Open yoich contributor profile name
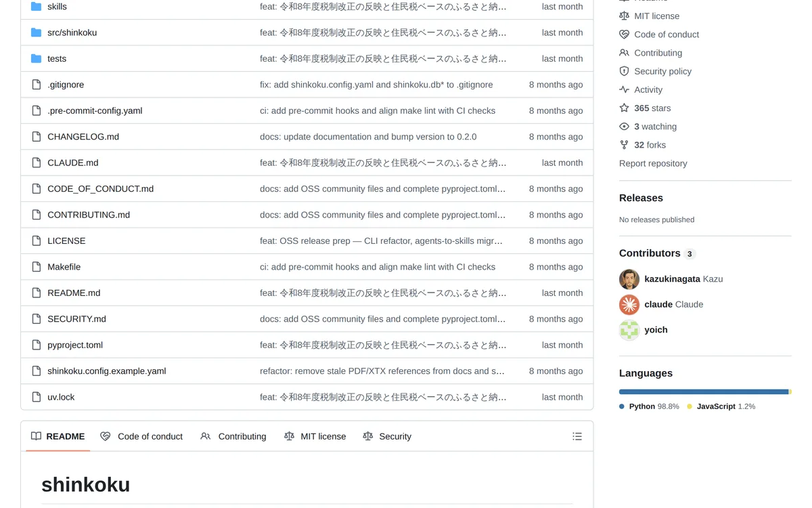The height and width of the screenshot is (508, 812). click(656, 330)
